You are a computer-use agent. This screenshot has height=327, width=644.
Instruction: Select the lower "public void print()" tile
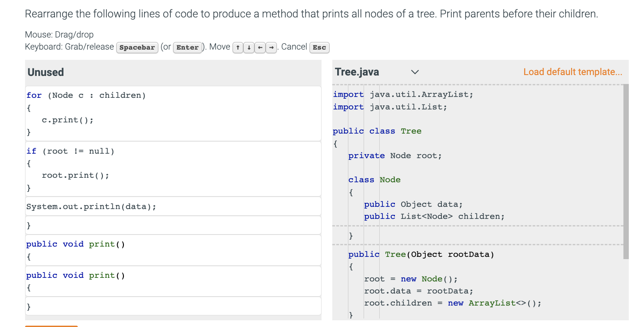(173, 281)
